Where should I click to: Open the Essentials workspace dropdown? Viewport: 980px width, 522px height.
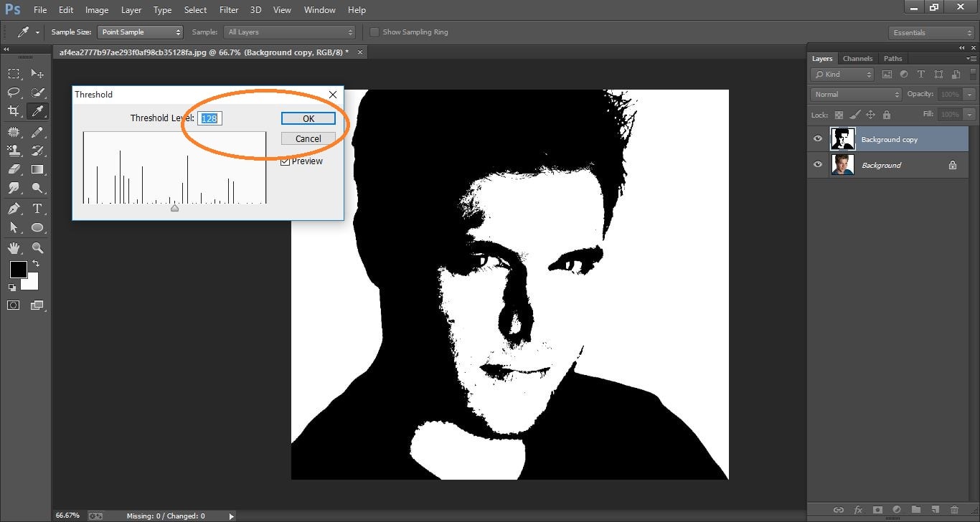tap(930, 32)
